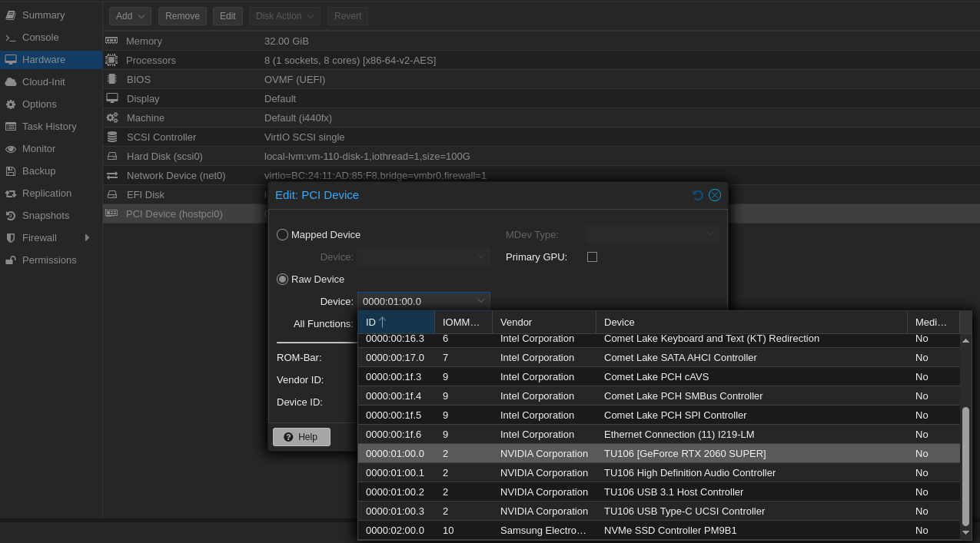
Task: Open the Task History list icon
Action: click(x=11, y=127)
